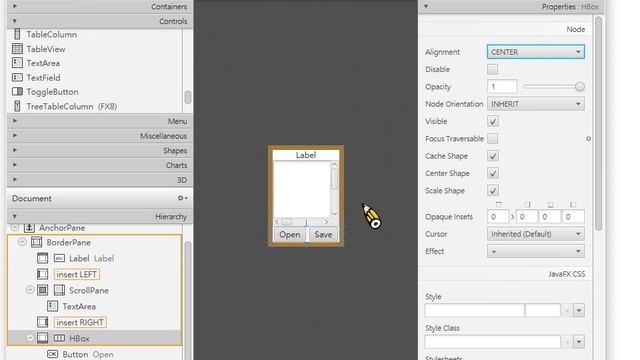Viewport: 640px width, 360px height.
Task: Click the Library panel scrollbar thumb
Action: click(188, 97)
